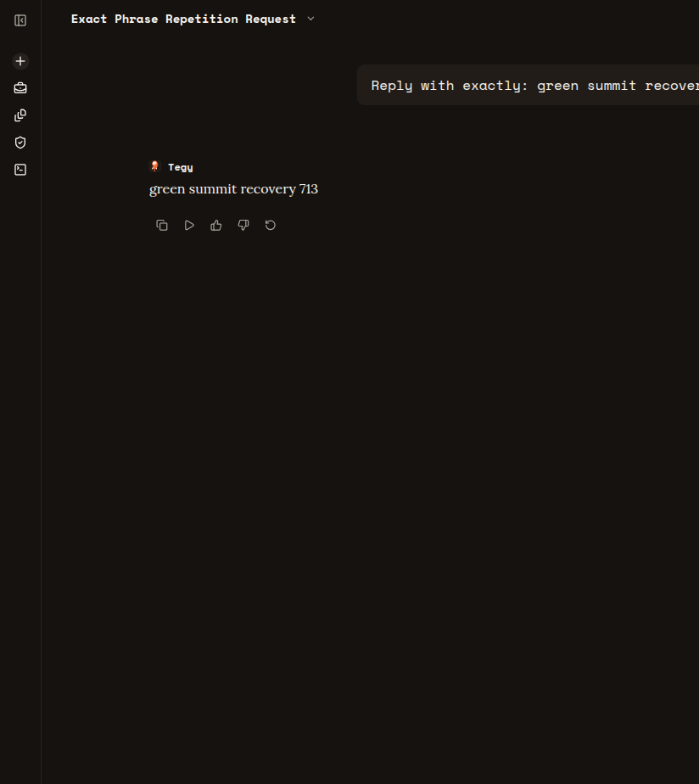This screenshot has width=699, height=784.
Task: Give the response a thumbs up
Action: [216, 226]
